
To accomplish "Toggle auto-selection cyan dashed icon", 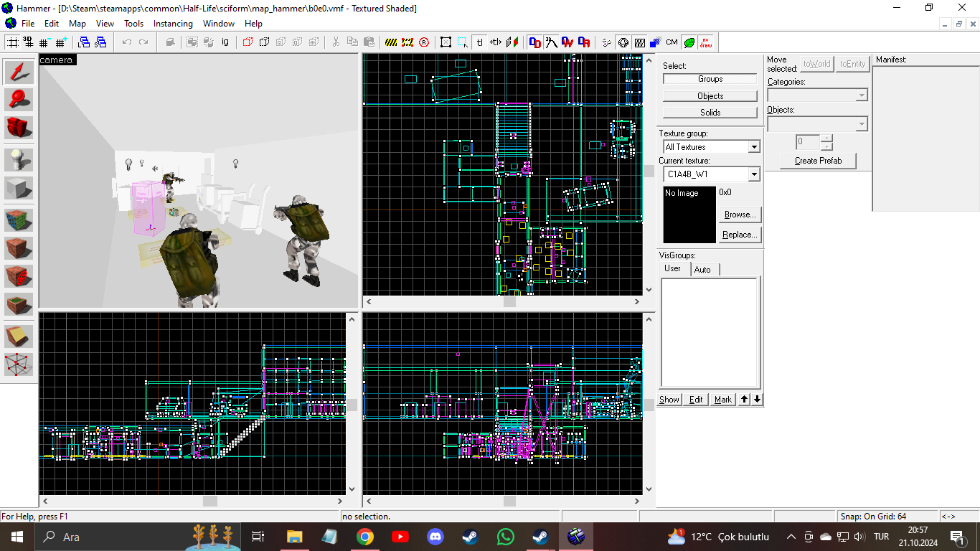I will pyautogui.click(x=463, y=42).
